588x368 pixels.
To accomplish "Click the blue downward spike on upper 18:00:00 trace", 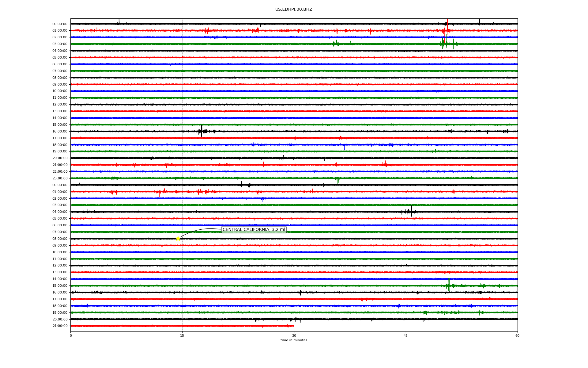I will [x=344, y=148].
